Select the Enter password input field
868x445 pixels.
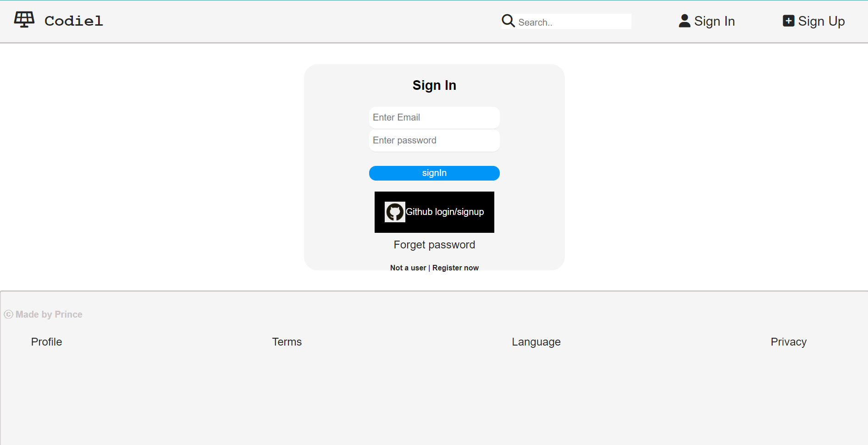pos(434,140)
